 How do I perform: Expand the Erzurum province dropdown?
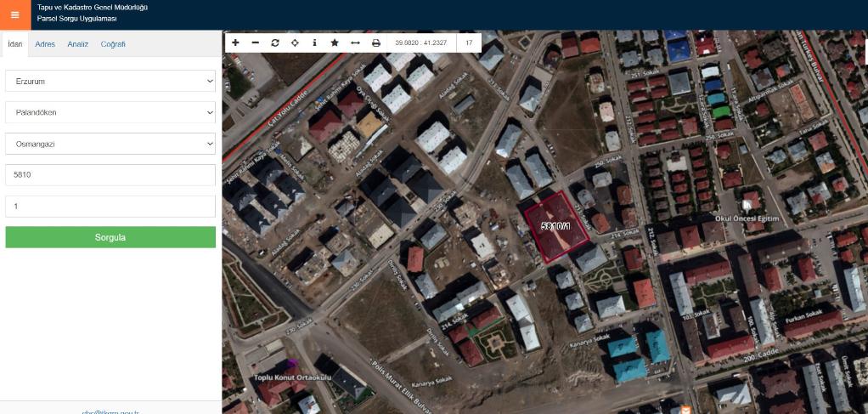tap(110, 81)
